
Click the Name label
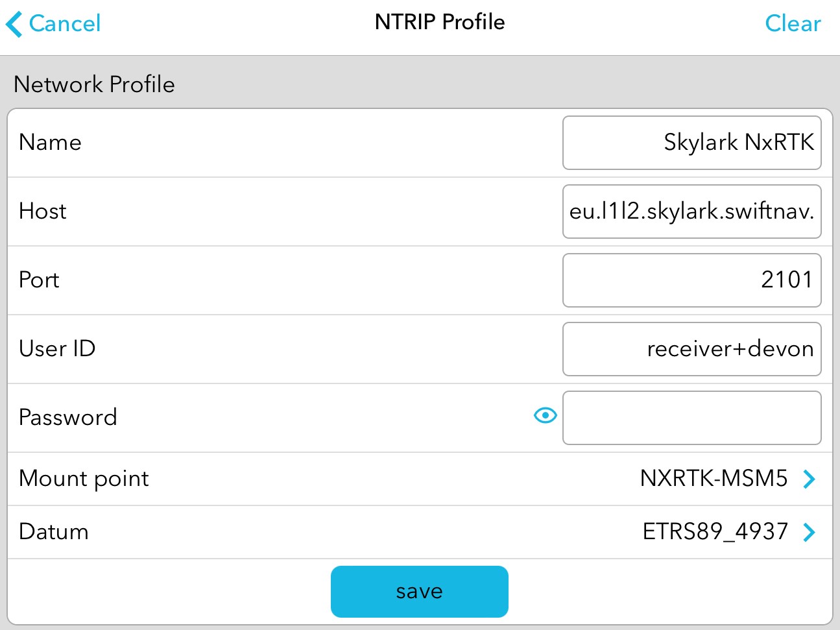(51, 142)
